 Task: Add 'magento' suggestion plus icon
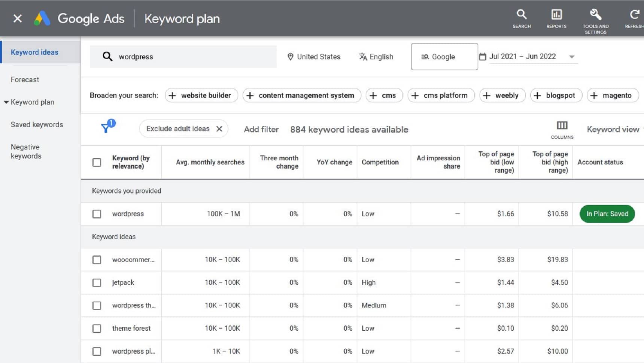pos(594,96)
